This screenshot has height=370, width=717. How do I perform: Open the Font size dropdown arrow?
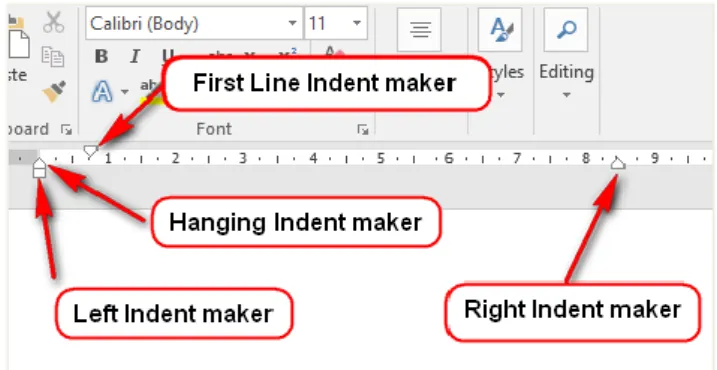point(357,23)
